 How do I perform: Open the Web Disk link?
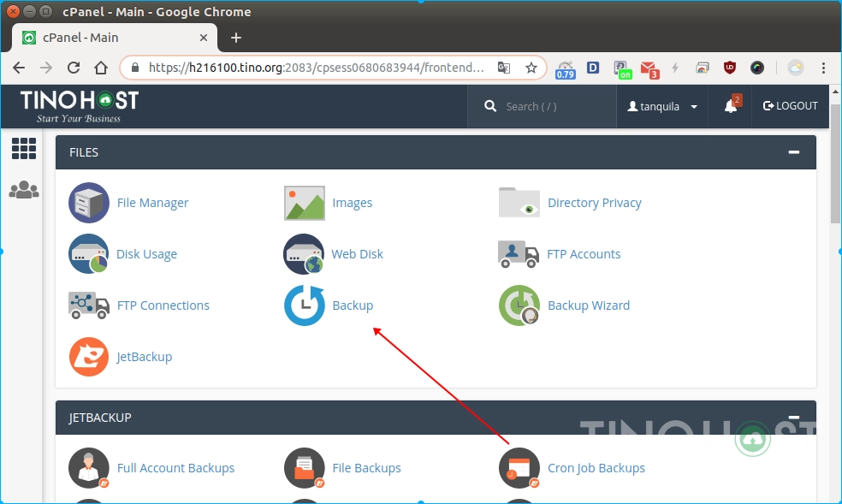[x=357, y=254]
